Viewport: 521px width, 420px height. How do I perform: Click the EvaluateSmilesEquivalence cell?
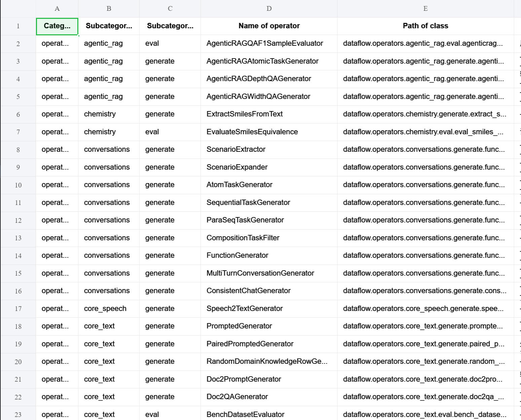click(252, 132)
